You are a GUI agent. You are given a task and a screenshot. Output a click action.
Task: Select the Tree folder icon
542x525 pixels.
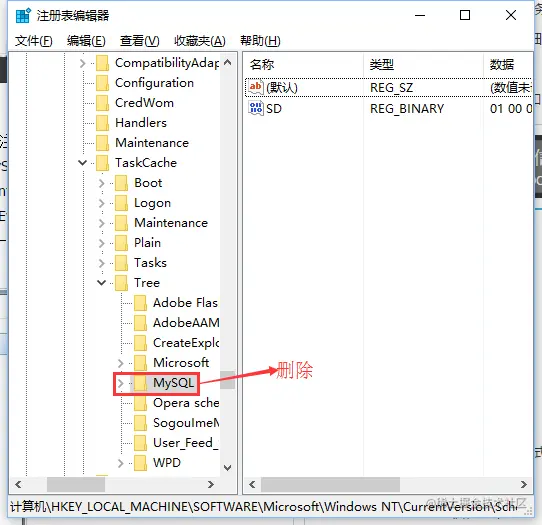[122, 283]
